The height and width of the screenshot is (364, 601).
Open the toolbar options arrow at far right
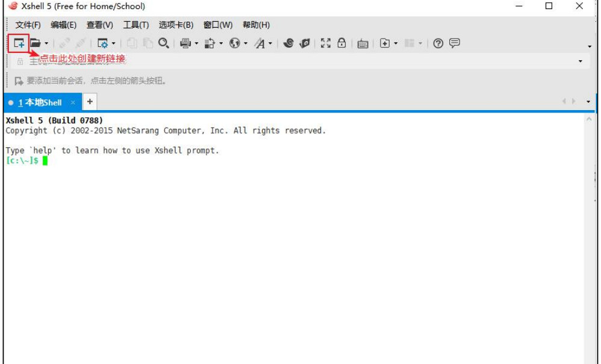coord(590,47)
